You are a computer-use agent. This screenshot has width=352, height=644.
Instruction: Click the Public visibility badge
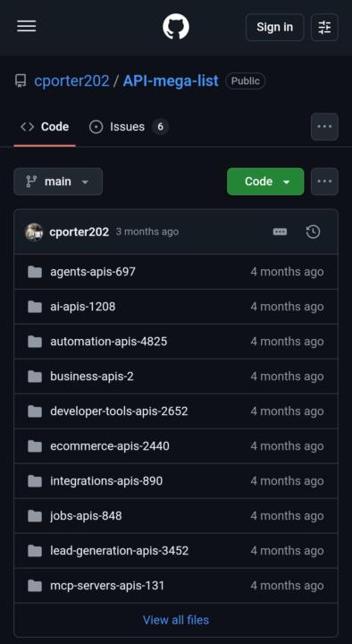(x=246, y=80)
